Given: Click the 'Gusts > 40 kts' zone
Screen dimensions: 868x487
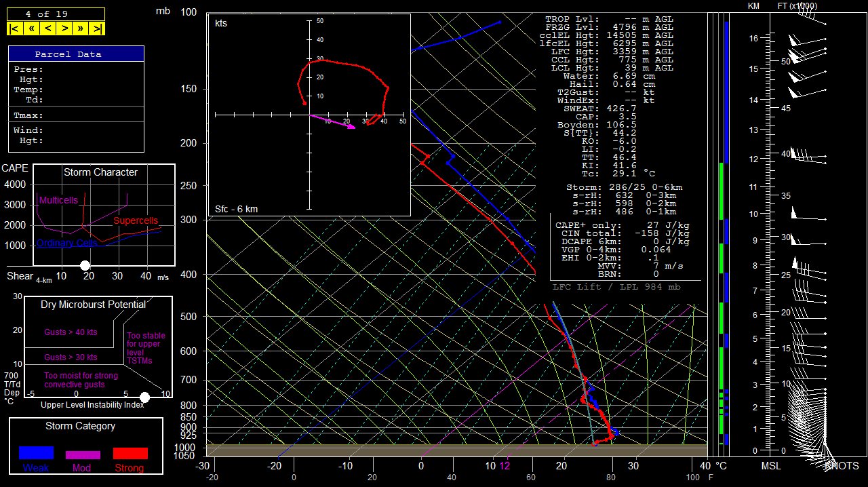Looking at the screenshot, I should 71,332.
